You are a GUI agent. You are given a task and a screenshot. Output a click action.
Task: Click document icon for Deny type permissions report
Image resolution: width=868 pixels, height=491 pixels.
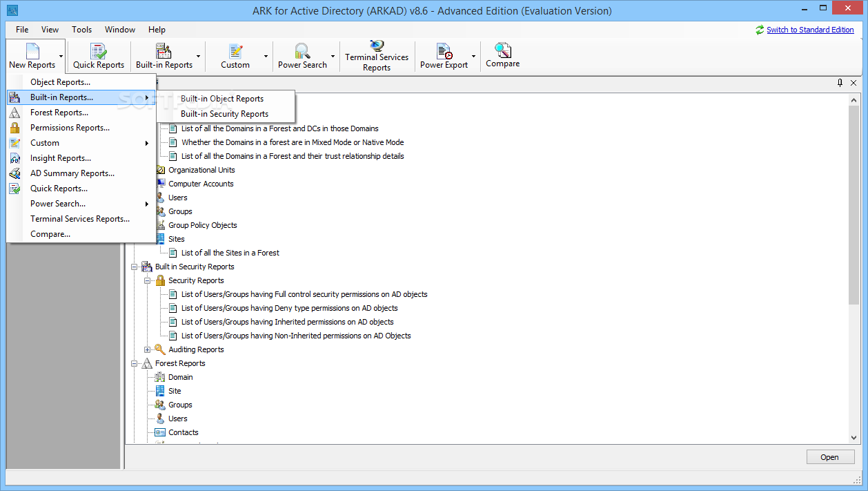pyautogui.click(x=173, y=308)
